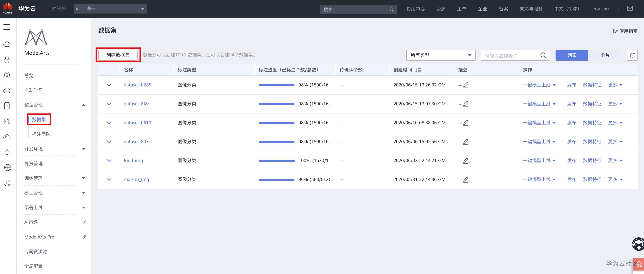644x274 pixels.
Task: Expand row details for dataset-8f8c
Action: pos(109,104)
